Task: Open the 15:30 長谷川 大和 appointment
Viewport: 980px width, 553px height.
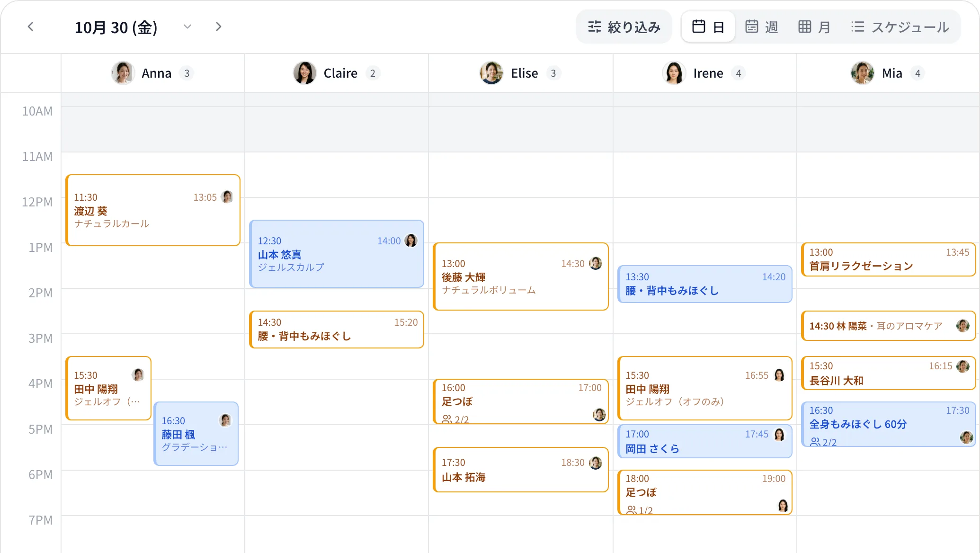Action: point(889,373)
